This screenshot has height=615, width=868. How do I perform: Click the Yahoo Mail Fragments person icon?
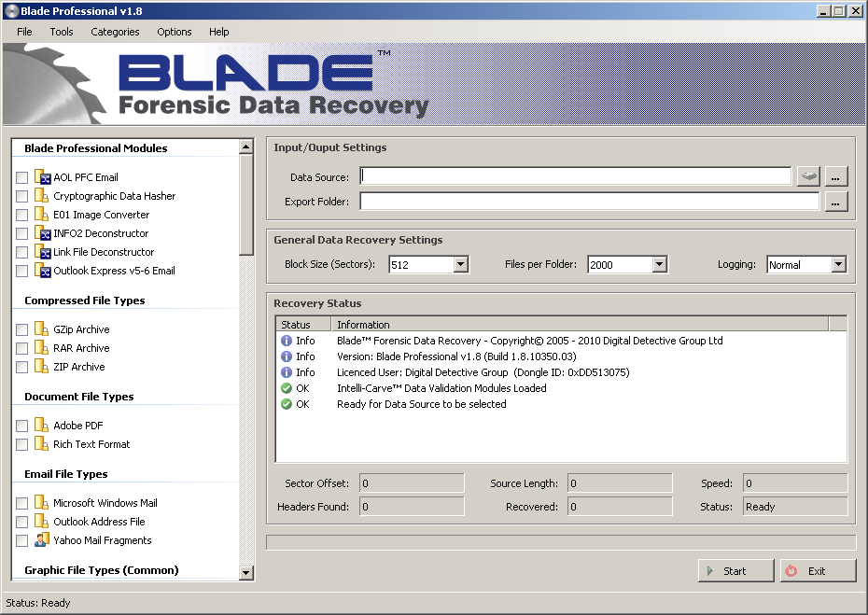click(41, 540)
